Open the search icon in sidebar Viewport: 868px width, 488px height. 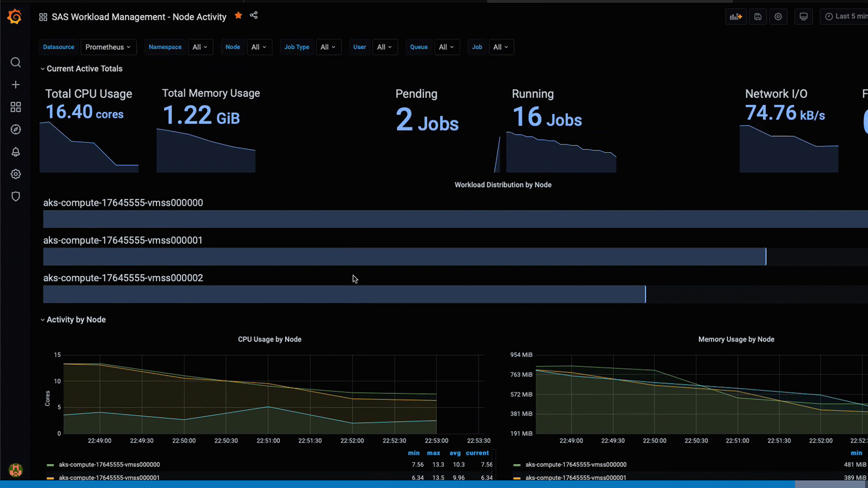[15, 62]
